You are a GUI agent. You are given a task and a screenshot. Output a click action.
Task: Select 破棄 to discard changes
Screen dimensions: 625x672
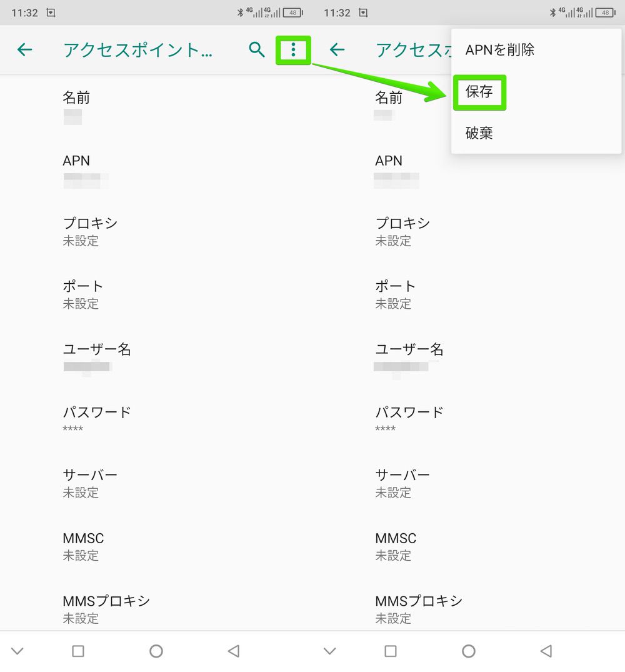(x=479, y=133)
